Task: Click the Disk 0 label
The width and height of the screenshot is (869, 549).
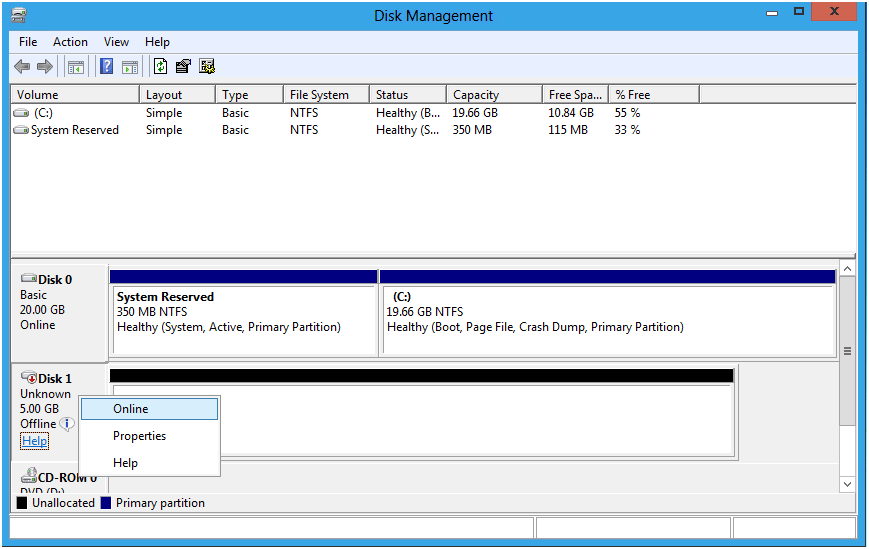Action: (55, 280)
